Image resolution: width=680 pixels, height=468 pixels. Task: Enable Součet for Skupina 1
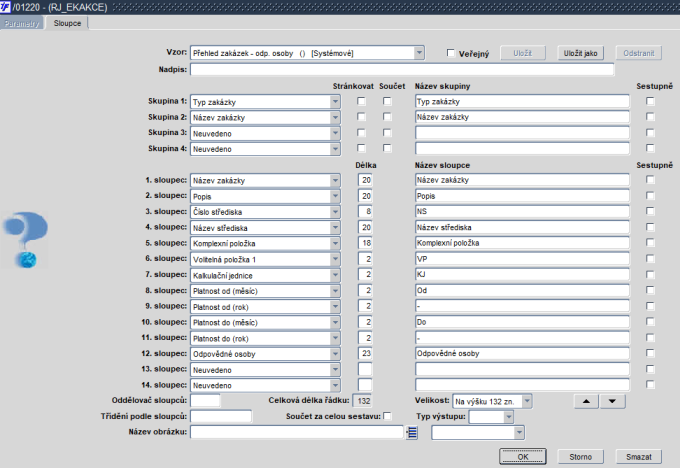(387, 101)
